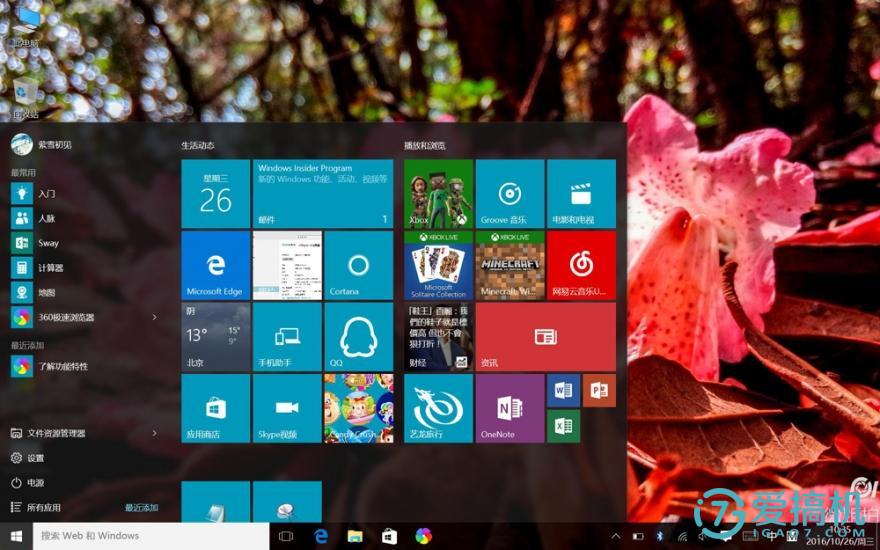Open Groove 音乐 music tile
Image resolution: width=880 pixels, height=550 pixels.
[x=510, y=194]
